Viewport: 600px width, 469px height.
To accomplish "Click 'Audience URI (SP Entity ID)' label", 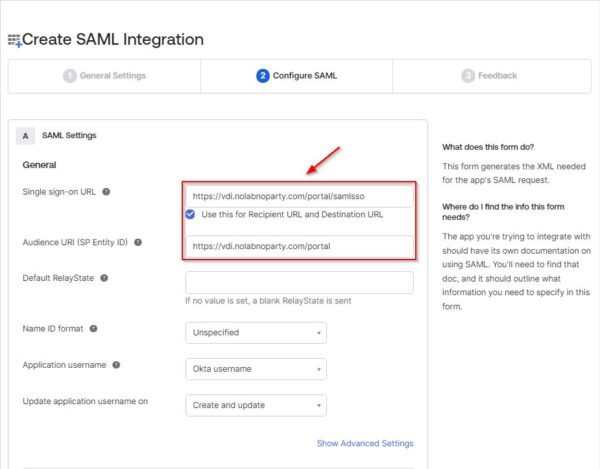I will click(x=75, y=242).
